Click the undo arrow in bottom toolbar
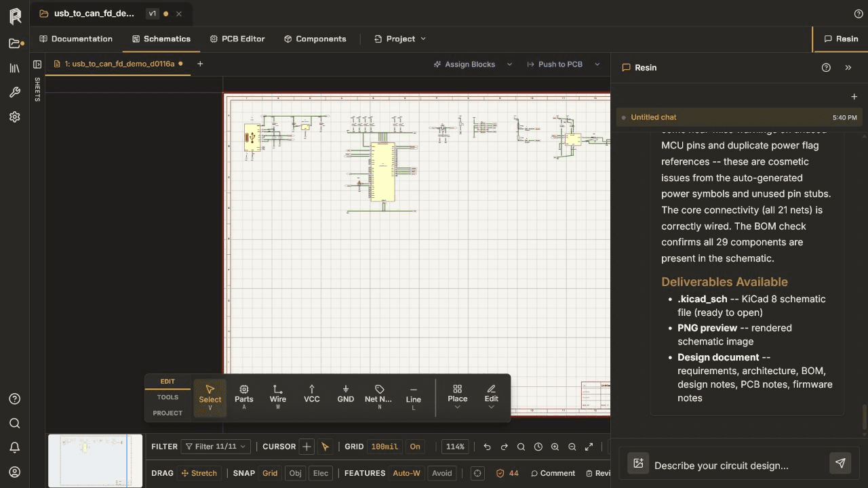This screenshot has height=488, width=868. pyautogui.click(x=487, y=447)
